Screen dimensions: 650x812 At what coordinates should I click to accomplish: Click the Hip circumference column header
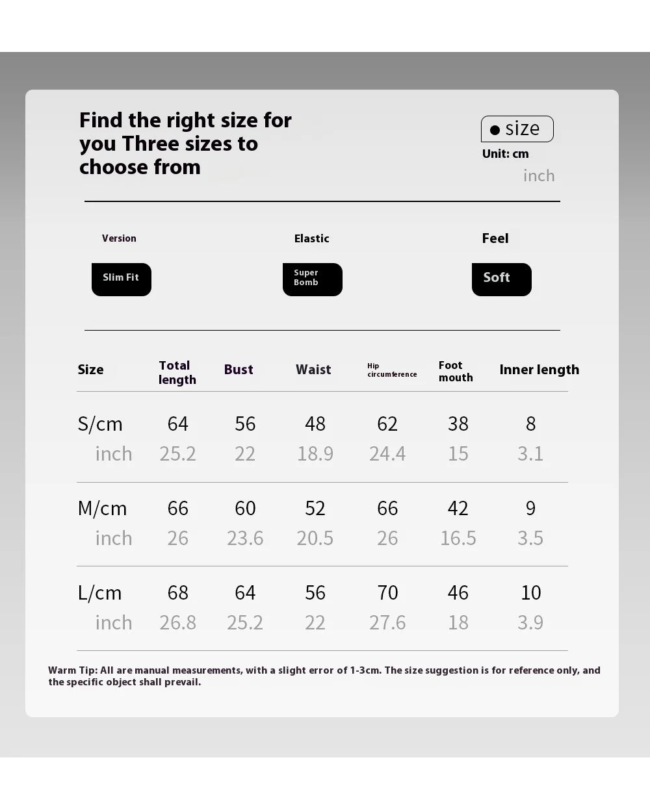tap(392, 370)
